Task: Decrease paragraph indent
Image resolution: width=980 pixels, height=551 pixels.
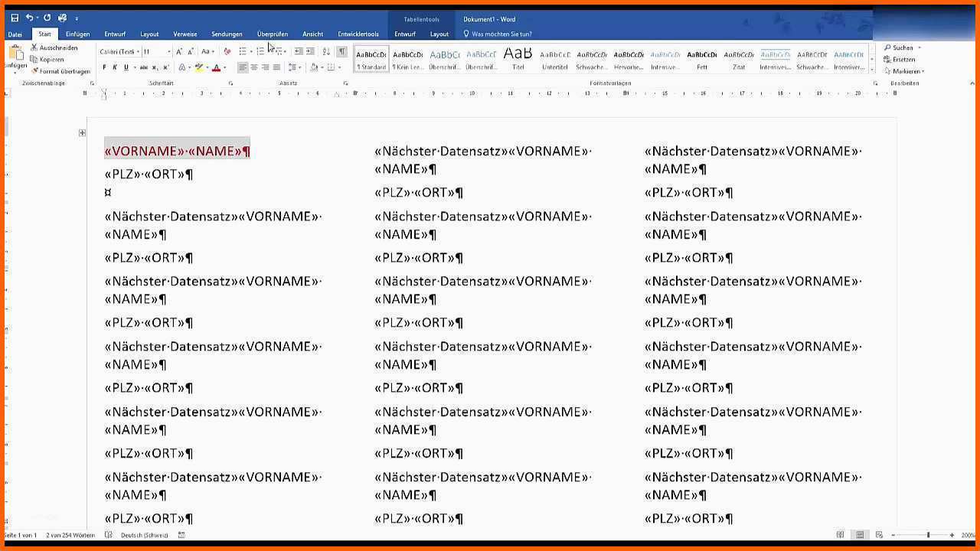Action: point(299,51)
